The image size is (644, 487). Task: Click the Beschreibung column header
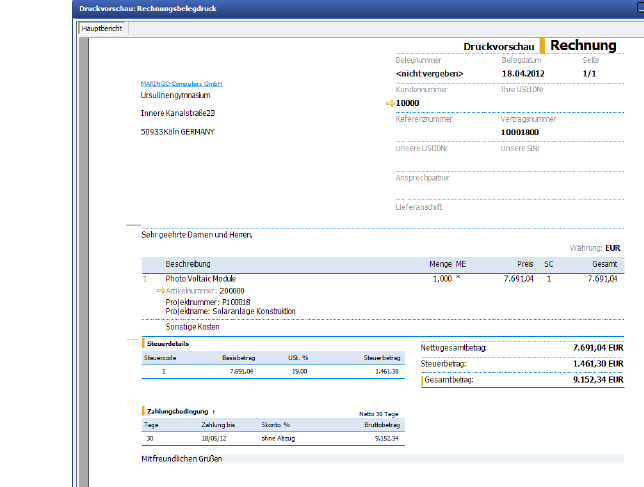(x=187, y=264)
